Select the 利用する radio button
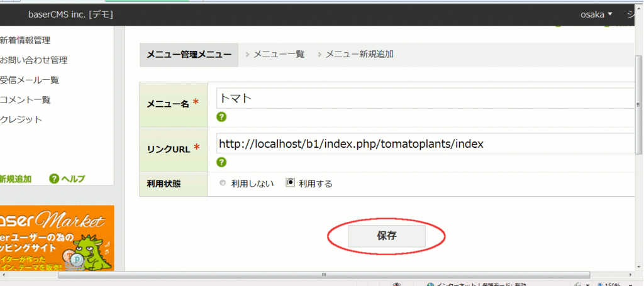This screenshot has width=644, height=286. [x=291, y=183]
